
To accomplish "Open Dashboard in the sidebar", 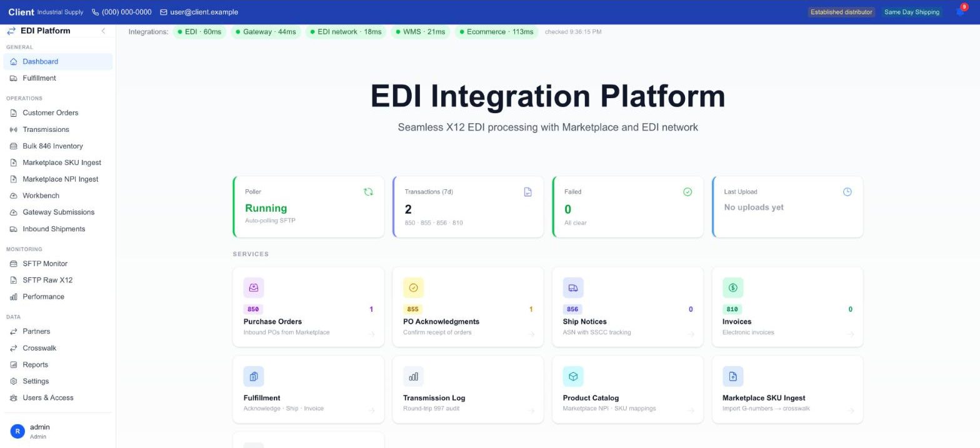I will [x=58, y=61].
